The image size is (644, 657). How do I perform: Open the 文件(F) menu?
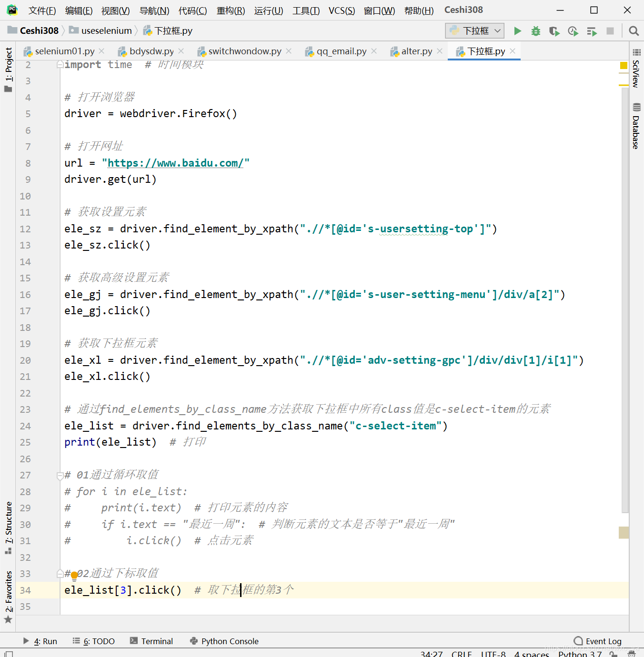42,10
